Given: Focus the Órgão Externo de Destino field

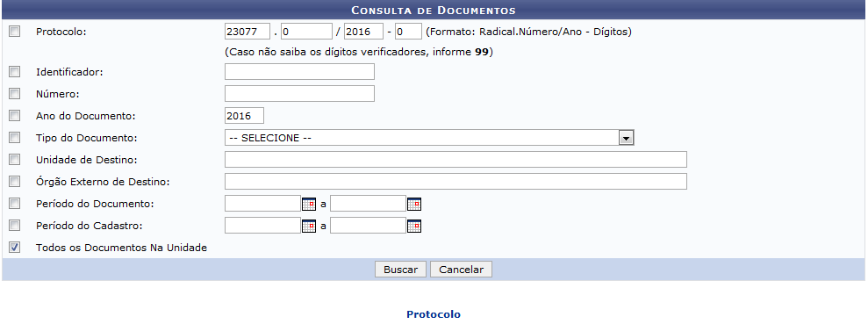Looking at the screenshot, I should point(456,182).
